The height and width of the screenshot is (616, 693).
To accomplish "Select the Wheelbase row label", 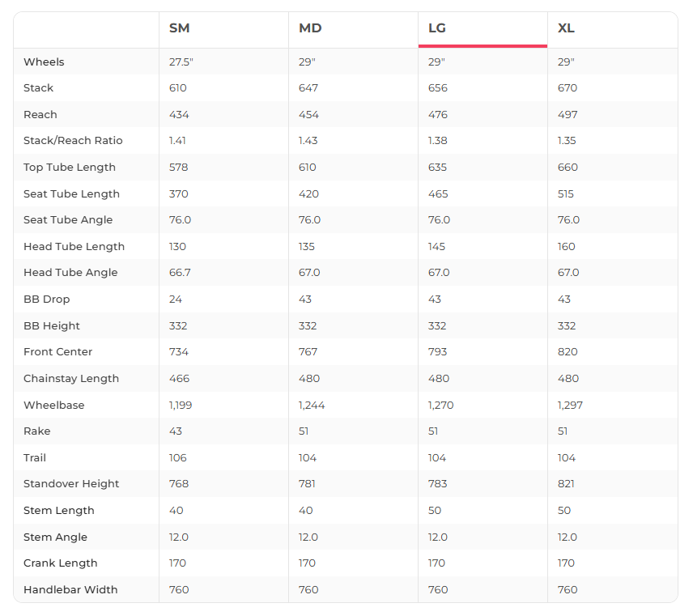I will (53, 405).
